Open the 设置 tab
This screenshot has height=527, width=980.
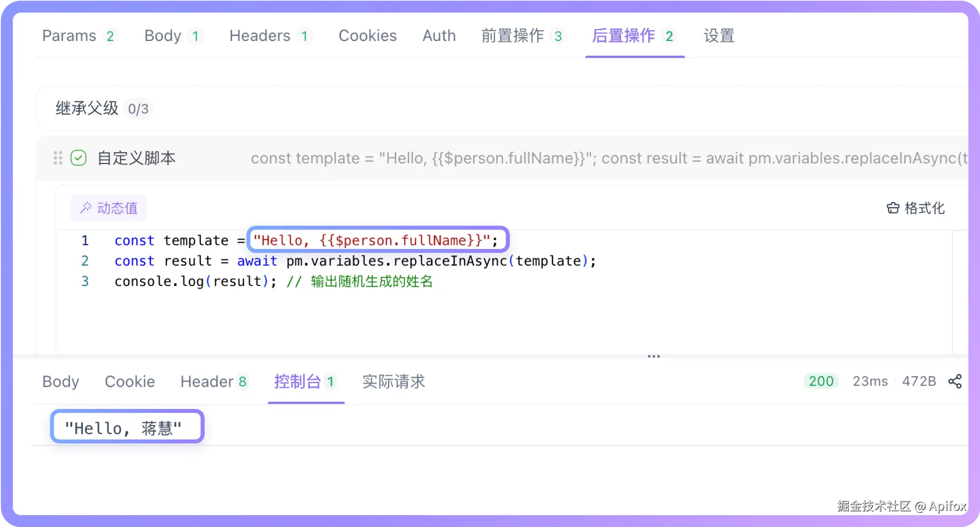pyautogui.click(x=719, y=36)
